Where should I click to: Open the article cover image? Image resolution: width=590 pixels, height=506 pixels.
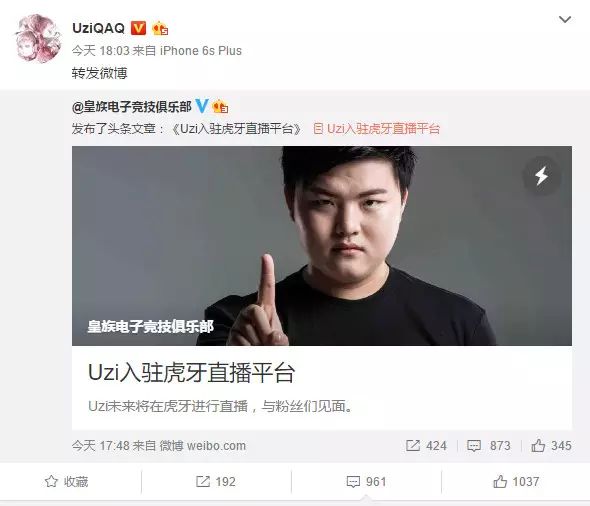coord(322,246)
